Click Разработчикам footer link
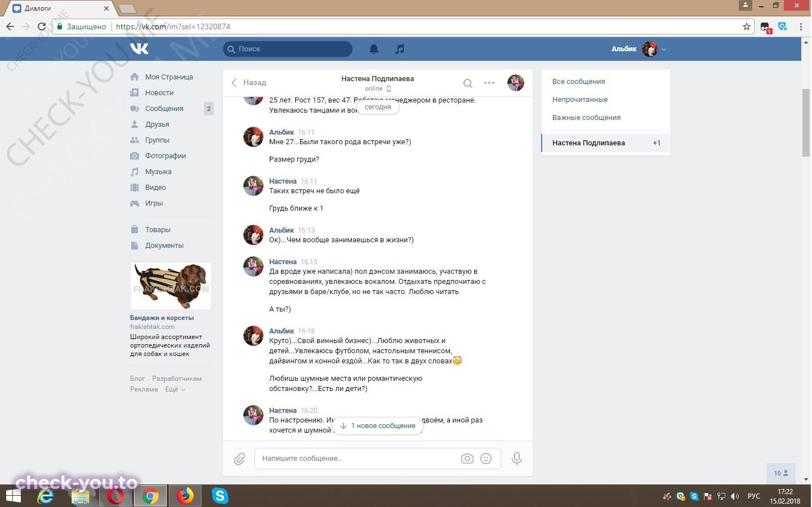The image size is (812, 507). click(x=177, y=379)
